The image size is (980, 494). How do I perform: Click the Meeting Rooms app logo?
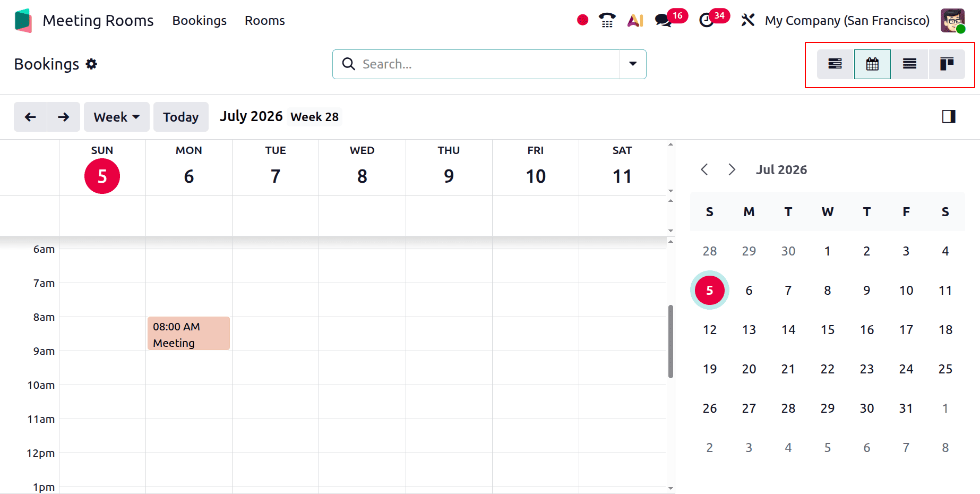pyautogui.click(x=23, y=21)
